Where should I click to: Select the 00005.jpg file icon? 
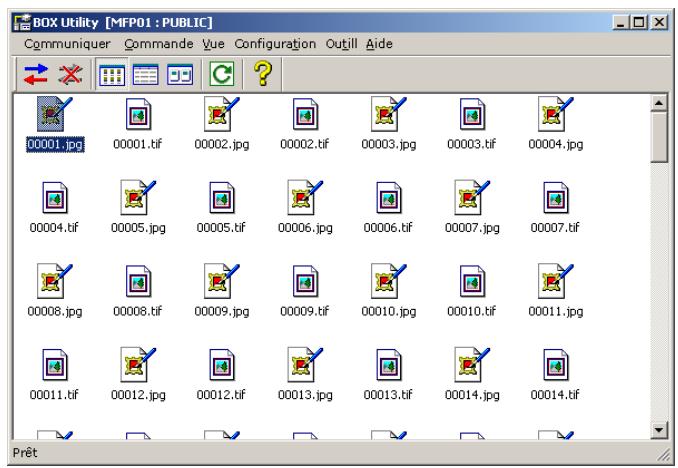[x=138, y=198]
